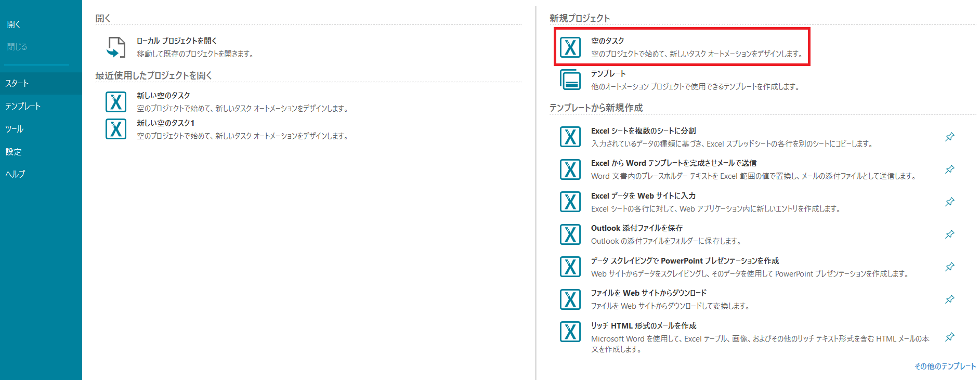Create new 空のタスク project title
The height and width of the screenshot is (380, 980).
point(608,41)
